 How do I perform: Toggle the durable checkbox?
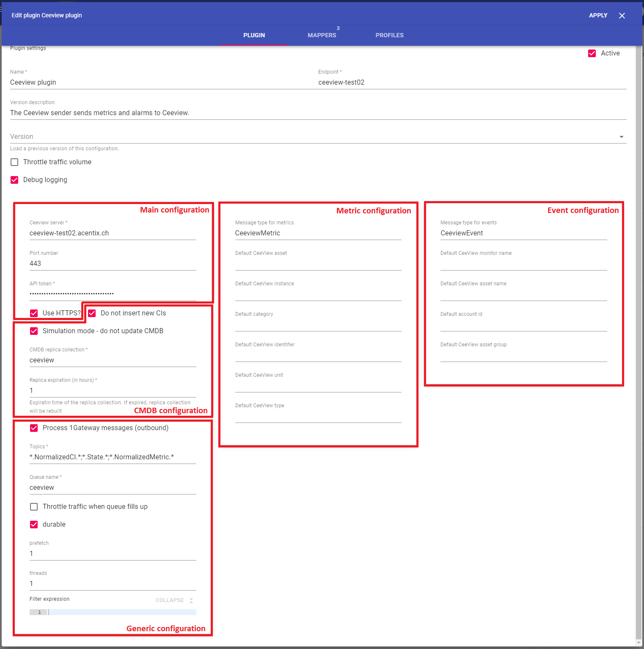click(34, 525)
